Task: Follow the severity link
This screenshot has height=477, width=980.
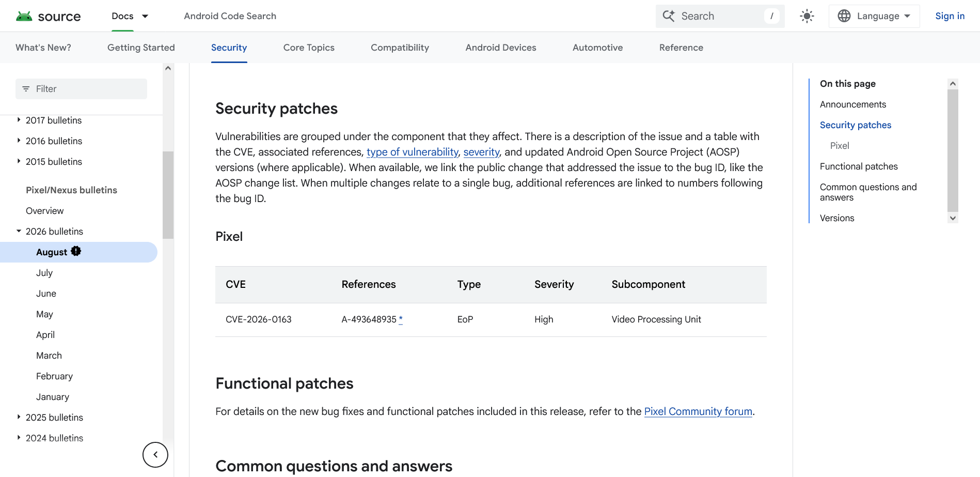Action: 481,152
